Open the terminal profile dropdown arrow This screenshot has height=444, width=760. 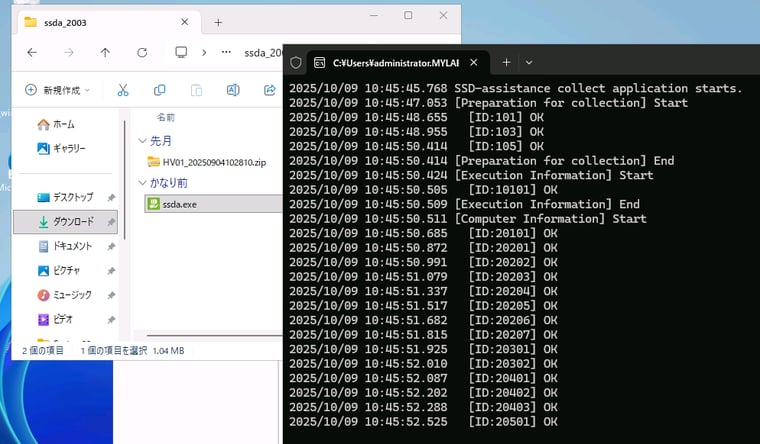(x=529, y=62)
